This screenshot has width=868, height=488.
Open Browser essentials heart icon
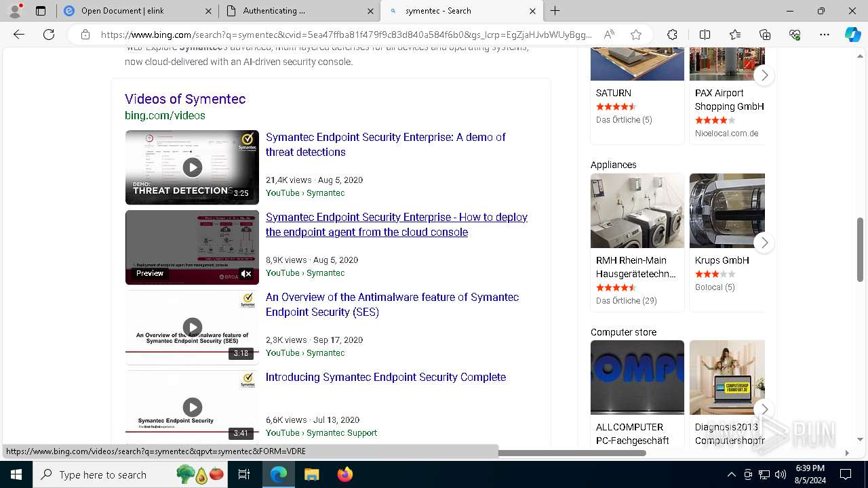795,35
